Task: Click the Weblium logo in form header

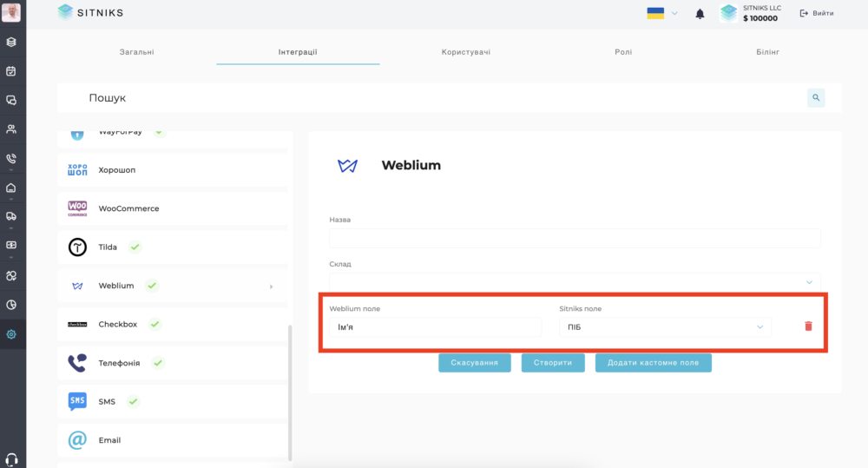Action: [x=348, y=165]
